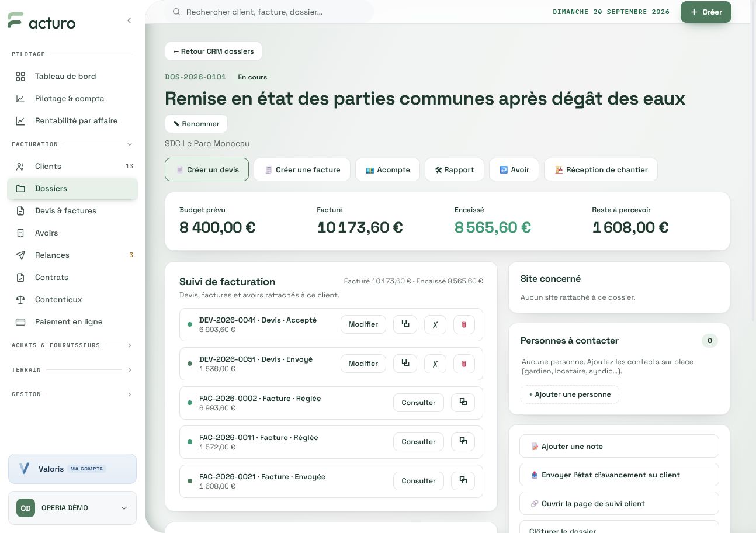Click the Avoirs receipt icon

point(20,233)
